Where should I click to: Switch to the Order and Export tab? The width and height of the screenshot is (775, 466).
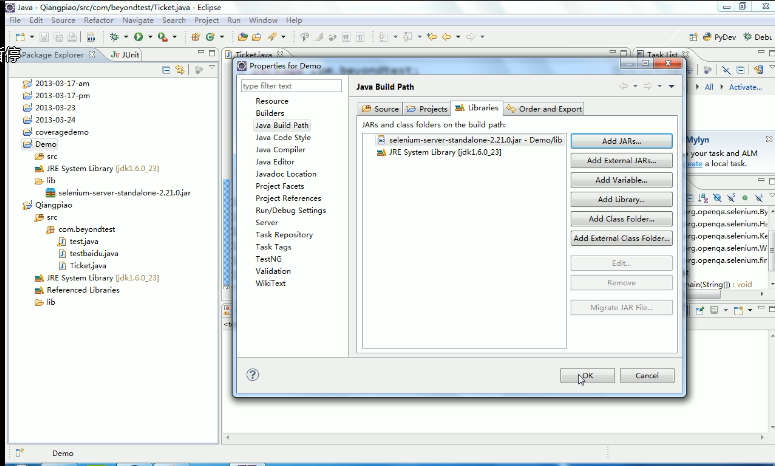[x=544, y=109]
